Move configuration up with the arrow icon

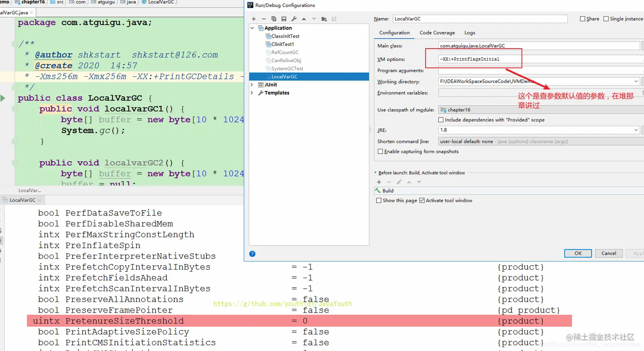(x=304, y=19)
